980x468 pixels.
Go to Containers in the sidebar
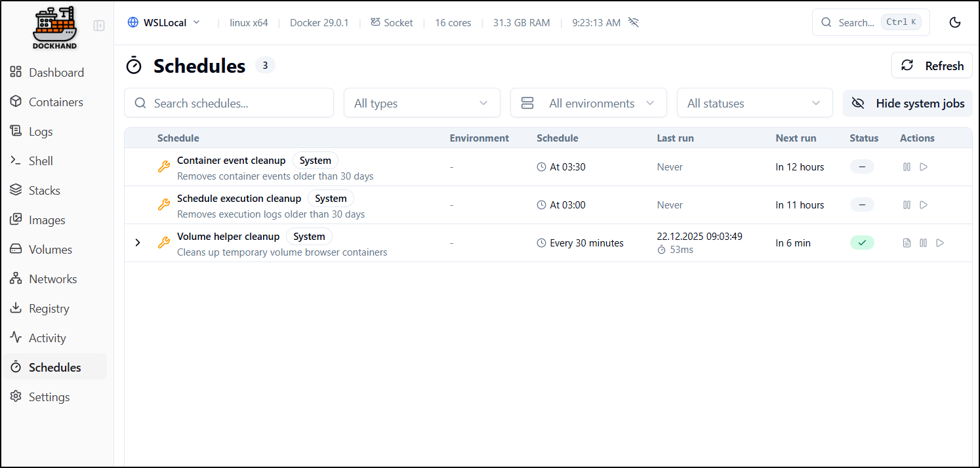(x=56, y=102)
